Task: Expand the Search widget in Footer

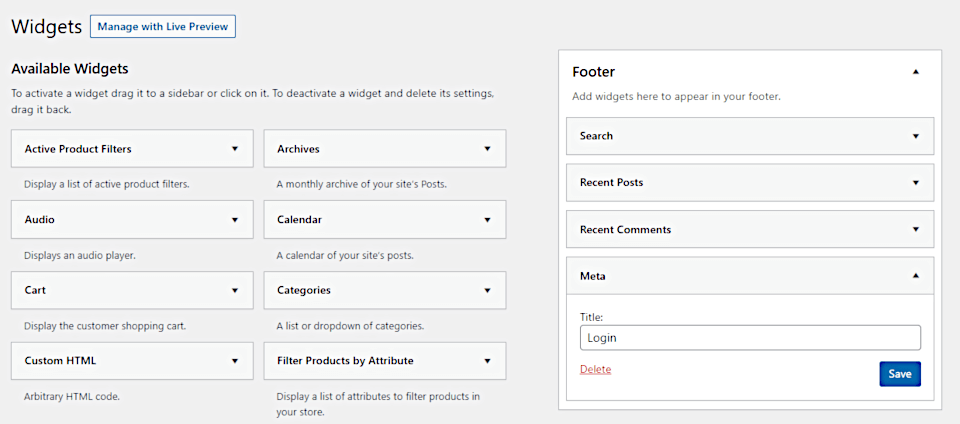Action: (916, 136)
